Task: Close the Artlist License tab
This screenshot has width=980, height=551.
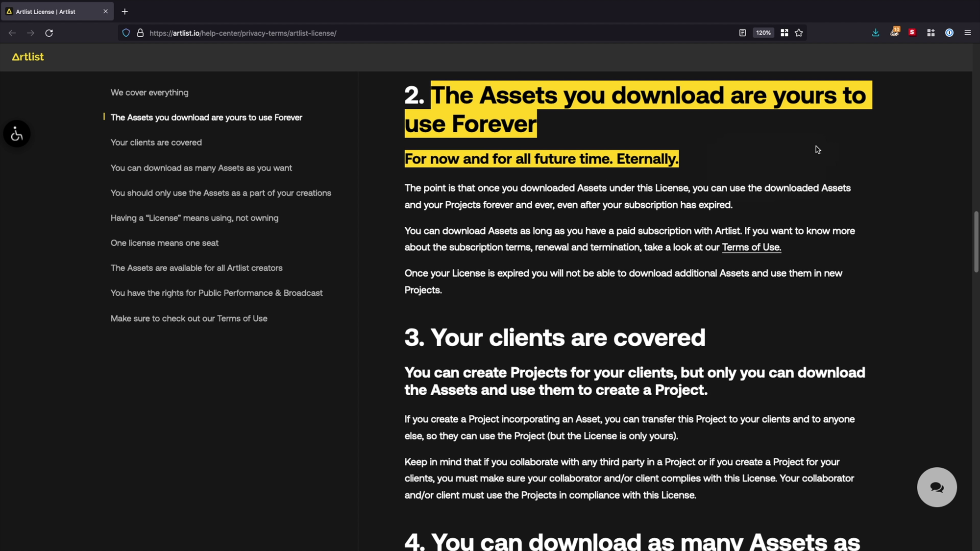Action: click(x=105, y=11)
